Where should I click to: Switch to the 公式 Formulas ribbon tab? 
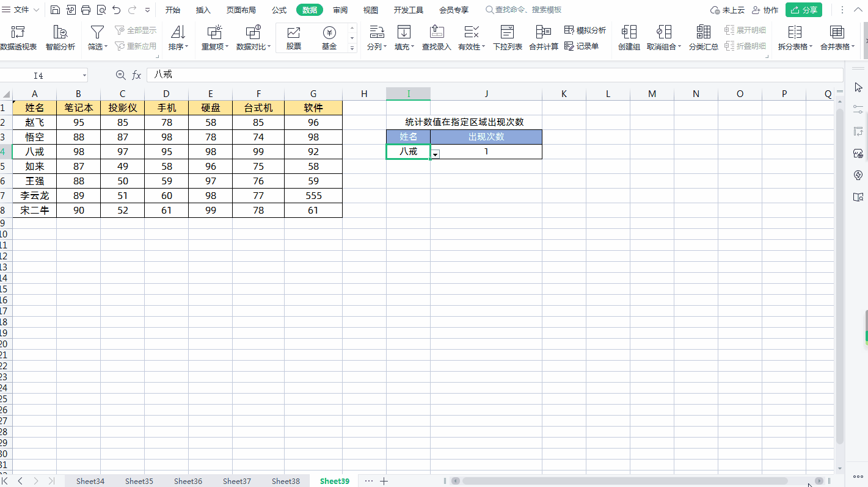[x=279, y=10]
